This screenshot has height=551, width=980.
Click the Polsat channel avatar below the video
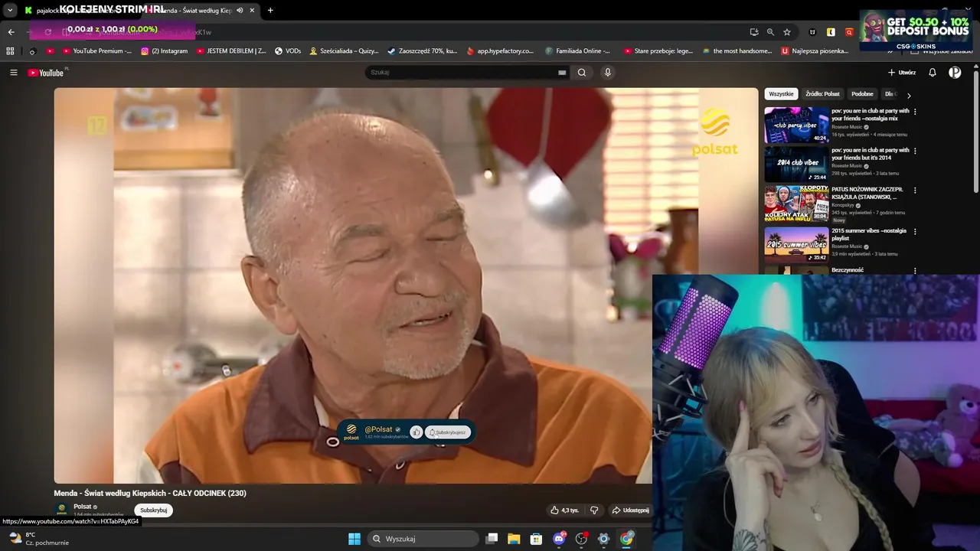[62, 509]
